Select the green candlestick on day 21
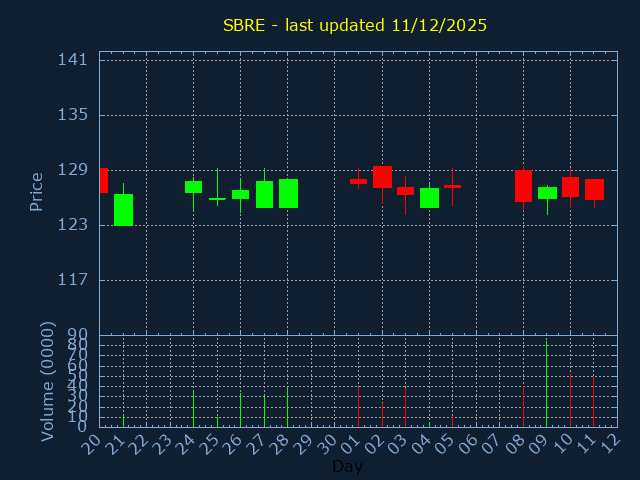 click(x=123, y=209)
